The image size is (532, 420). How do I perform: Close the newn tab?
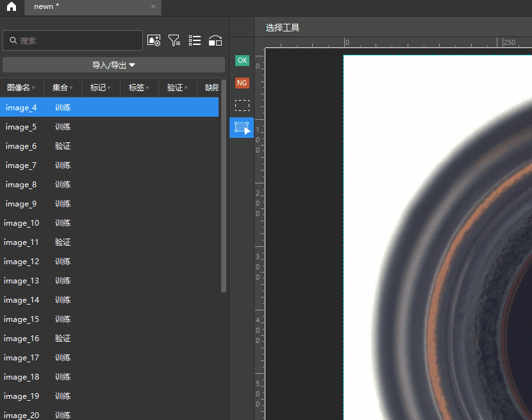point(153,6)
